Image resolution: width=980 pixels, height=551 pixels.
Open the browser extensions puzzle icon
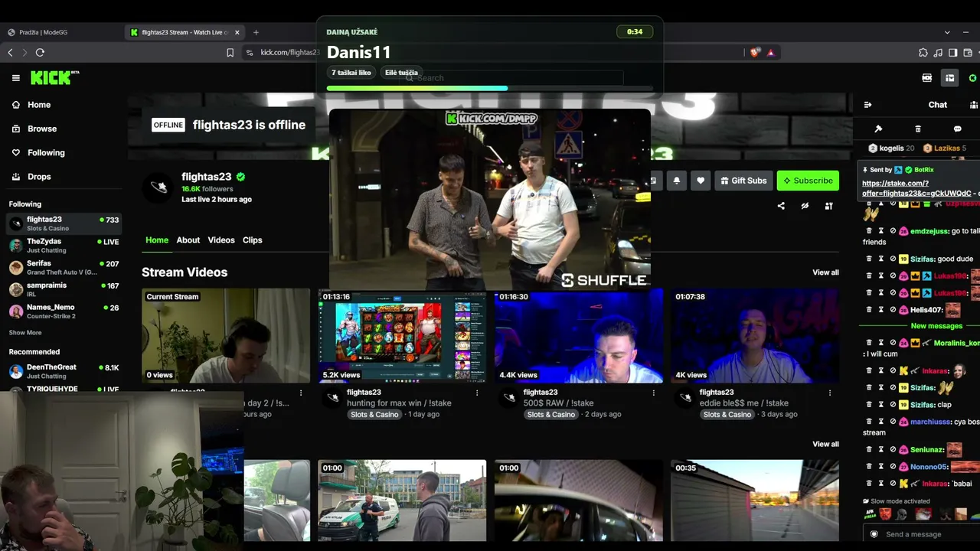click(923, 53)
